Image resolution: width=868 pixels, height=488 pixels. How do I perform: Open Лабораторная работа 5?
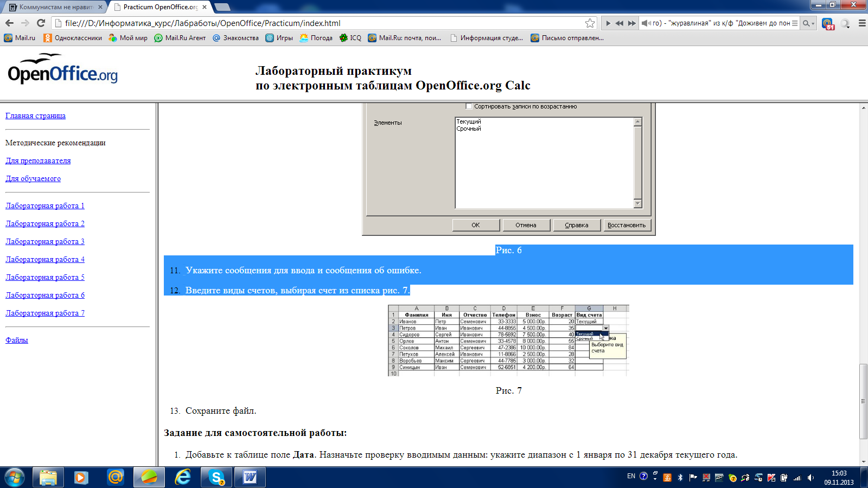click(45, 277)
